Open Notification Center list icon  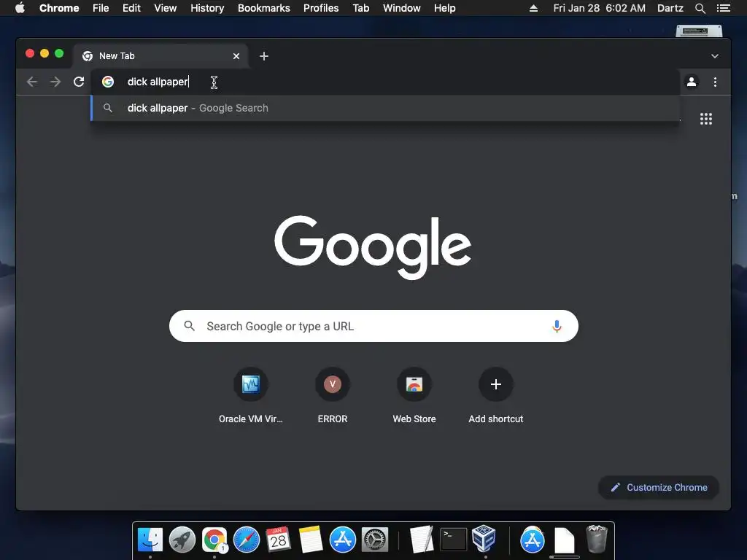pyautogui.click(x=724, y=8)
